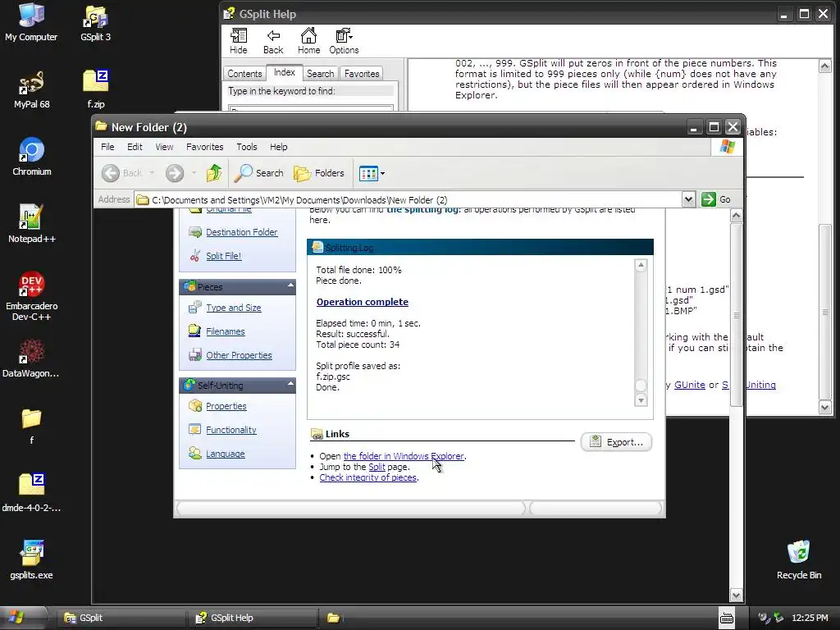Collapse the Pieces panel in GSplit
The width and height of the screenshot is (840, 630).
[291, 285]
